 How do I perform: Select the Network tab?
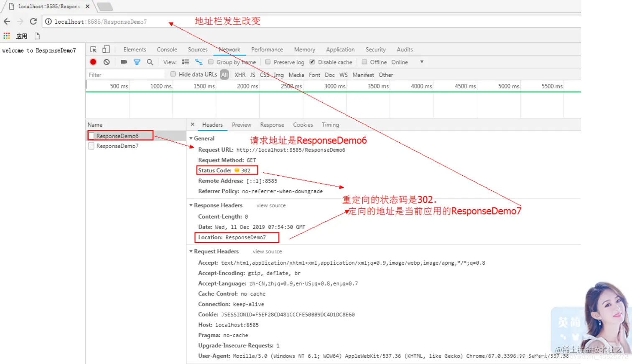coord(229,49)
